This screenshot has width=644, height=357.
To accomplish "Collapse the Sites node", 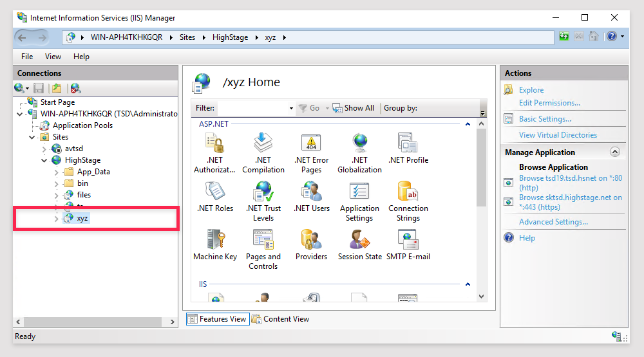I will coord(32,138).
